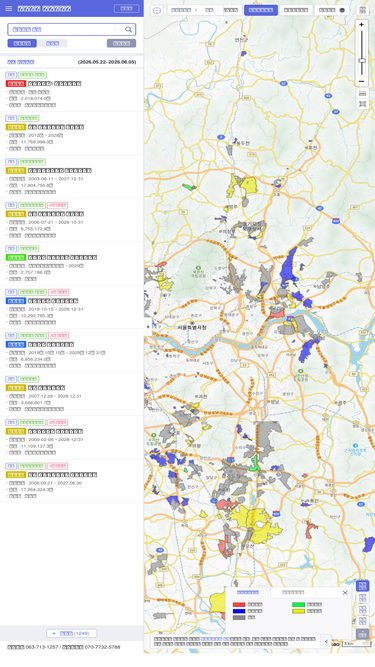Click the zoom in plus button
375x667 pixels.
(361, 25)
